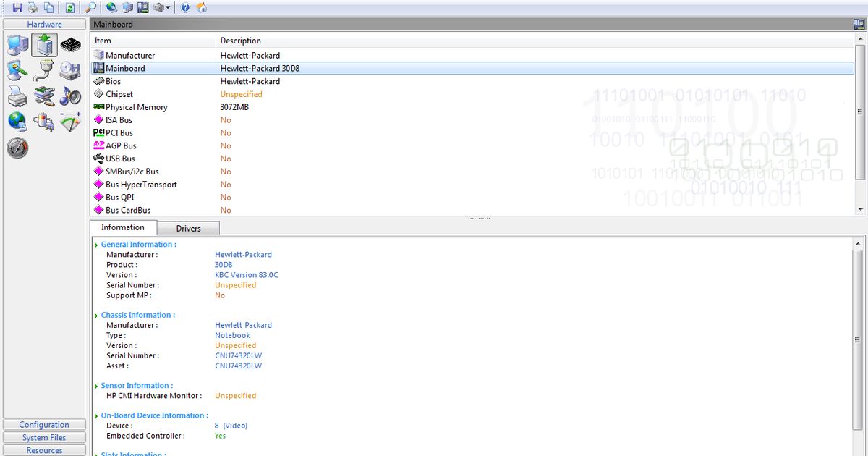Click the Copy to clipboard toolbar icon
This screenshot has height=456, width=868.
pos(48,7)
